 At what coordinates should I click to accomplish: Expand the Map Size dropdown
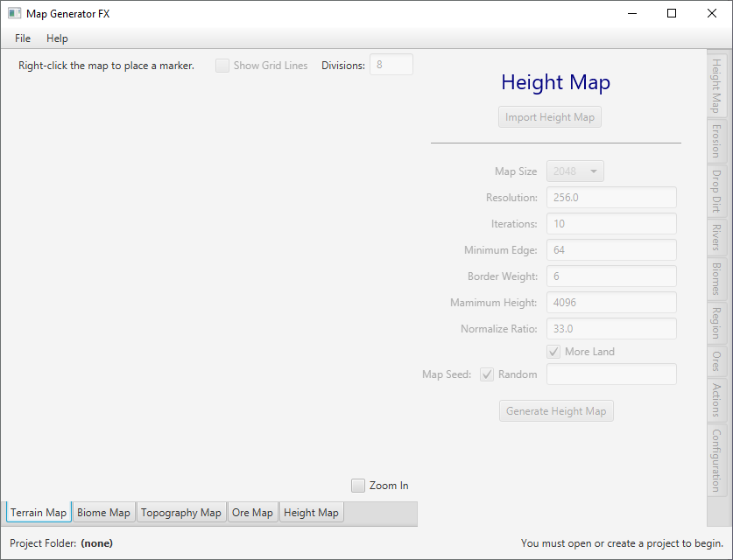[574, 171]
